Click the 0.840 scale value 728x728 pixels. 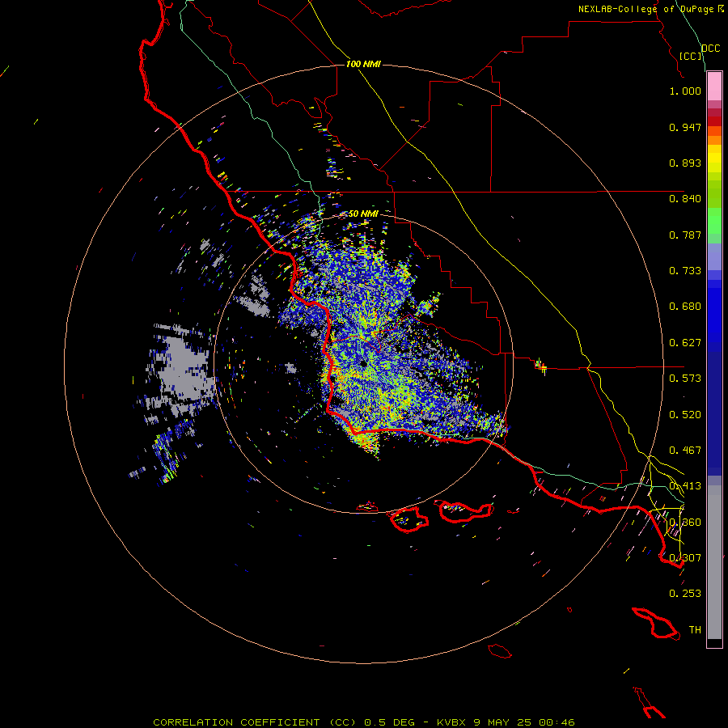pos(685,199)
